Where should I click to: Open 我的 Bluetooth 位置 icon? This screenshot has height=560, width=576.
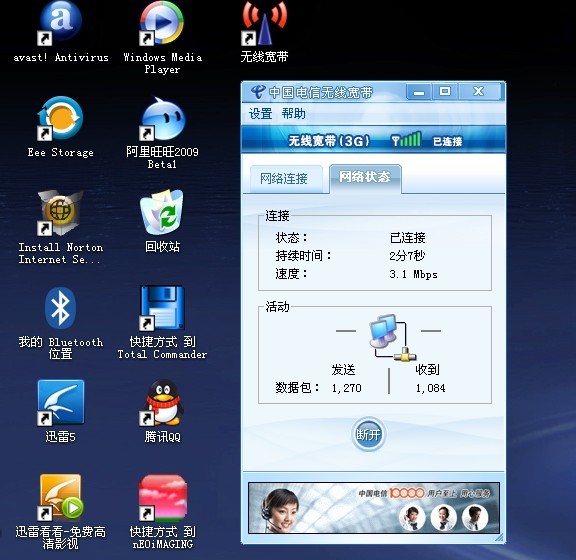pyautogui.click(x=61, y=308)
